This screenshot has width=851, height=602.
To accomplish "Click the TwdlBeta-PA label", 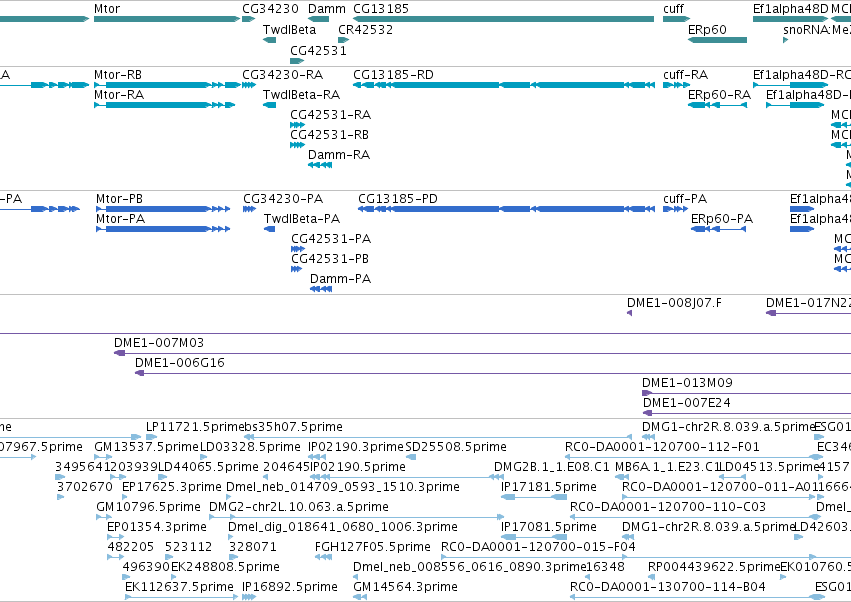I will tap(302, 219).
